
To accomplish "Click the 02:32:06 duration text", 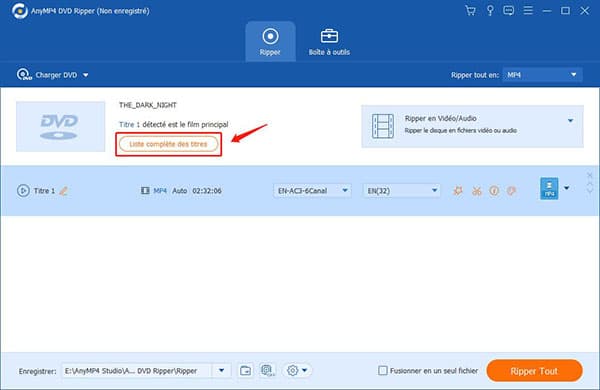I will click(x=207, y=191).
